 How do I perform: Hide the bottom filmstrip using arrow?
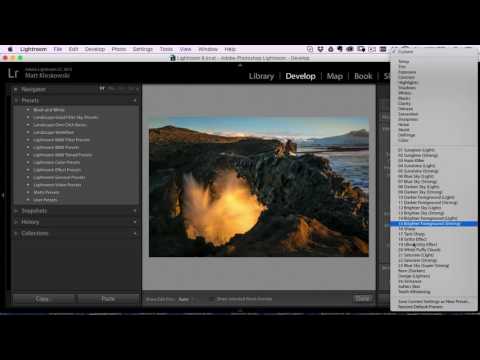pyautogui.click(x=240, y=311)
